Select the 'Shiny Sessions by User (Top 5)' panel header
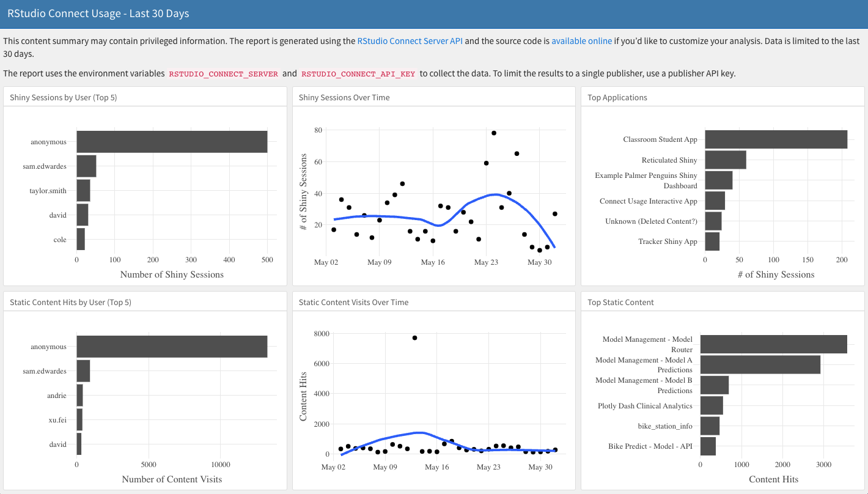This screenshot has height=494, width=868. [x=63, y=97]
